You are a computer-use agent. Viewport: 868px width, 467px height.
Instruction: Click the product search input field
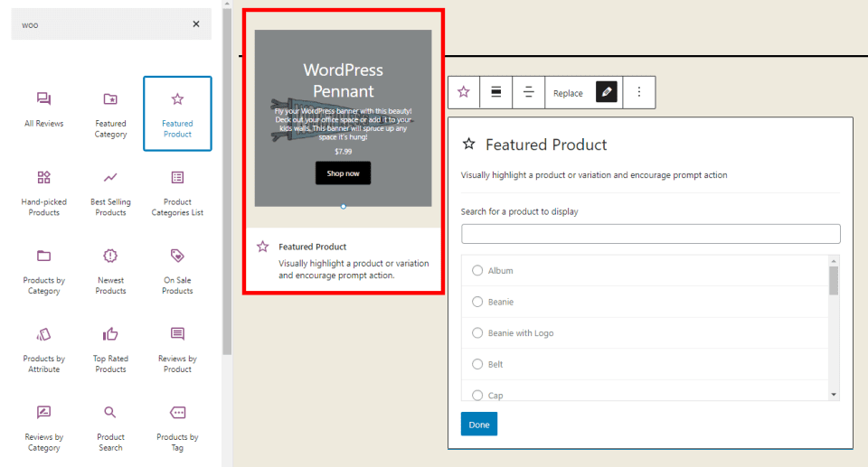point(650,234)
